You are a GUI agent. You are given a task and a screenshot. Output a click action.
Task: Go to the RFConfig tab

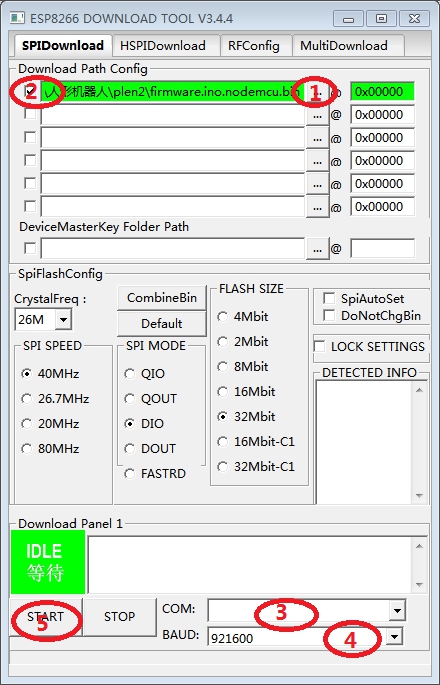254,45
